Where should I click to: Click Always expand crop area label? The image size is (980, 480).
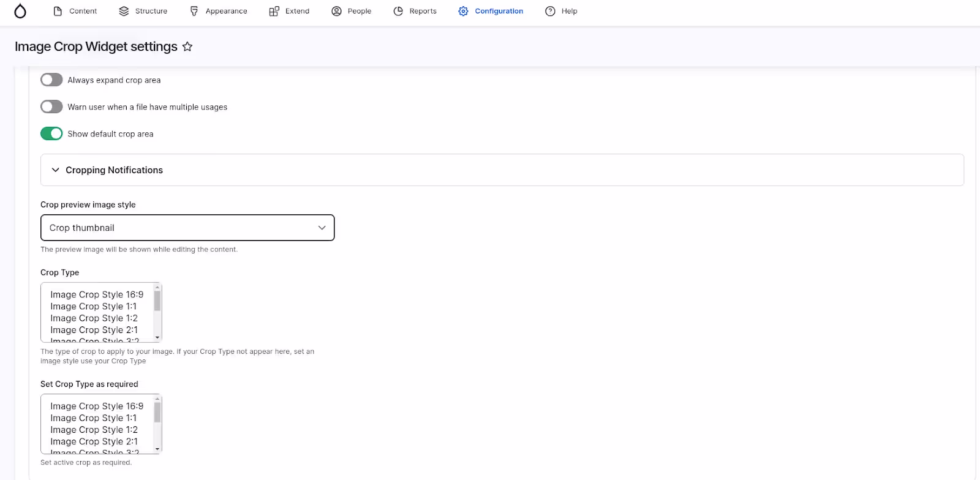[114, 80]
